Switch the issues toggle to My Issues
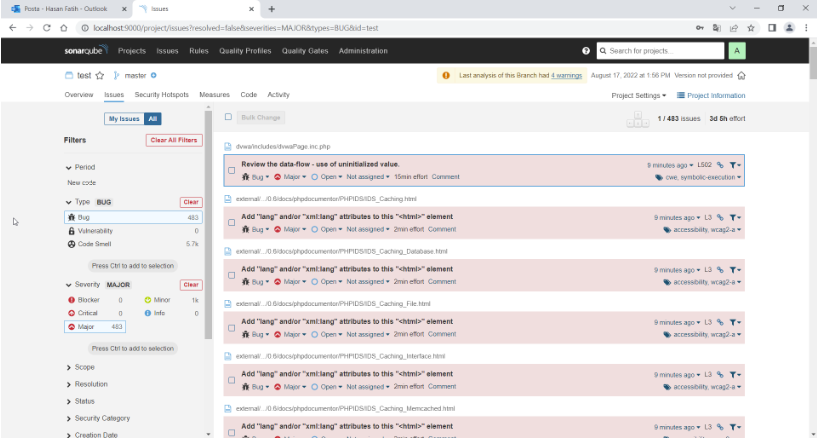This screenshot has width=817, height=442. [x=124, y=118]
